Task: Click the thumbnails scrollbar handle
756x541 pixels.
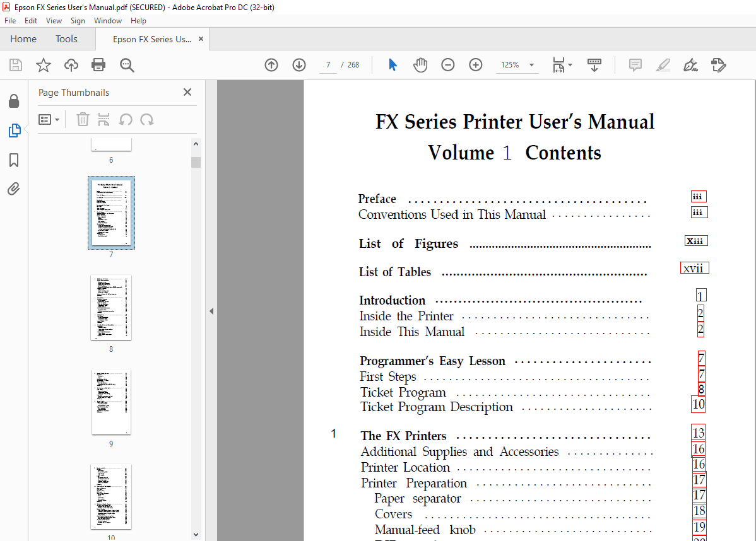Action: (x=196, y=162)
